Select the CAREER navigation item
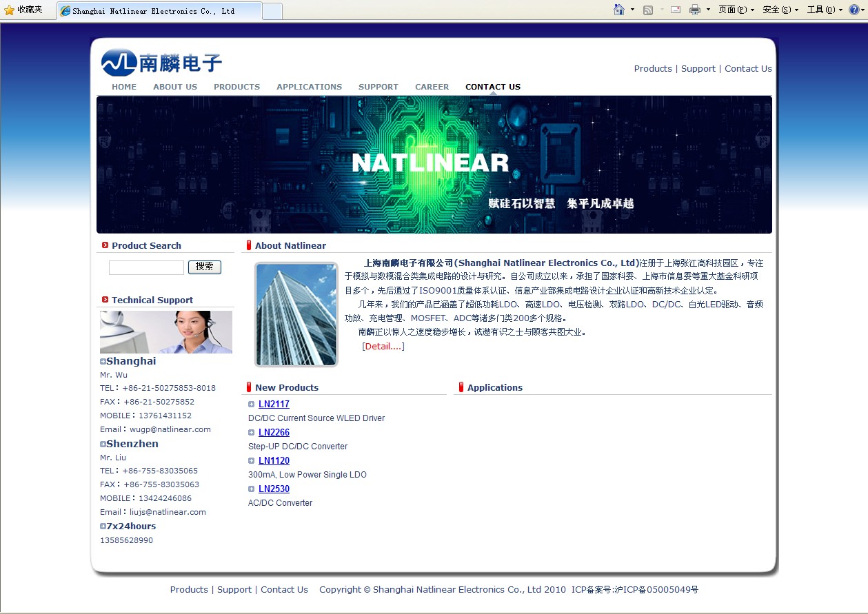This screenshot has height=614, width=868. click(432, 87)
